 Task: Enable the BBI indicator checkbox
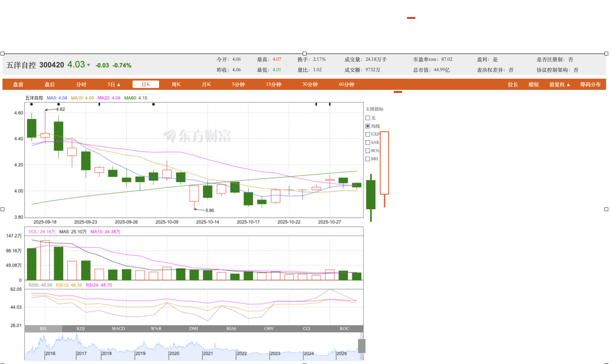pos(368,159)
